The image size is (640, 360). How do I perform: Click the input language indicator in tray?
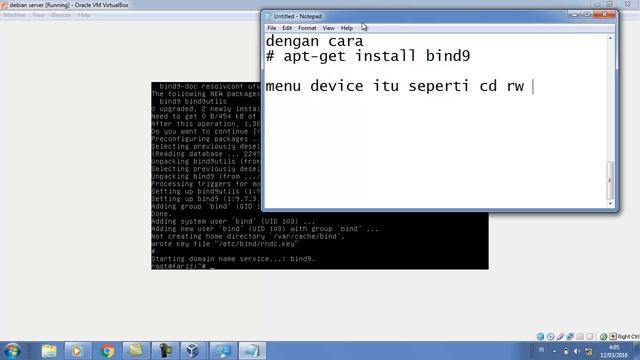[x=541, y=350]
